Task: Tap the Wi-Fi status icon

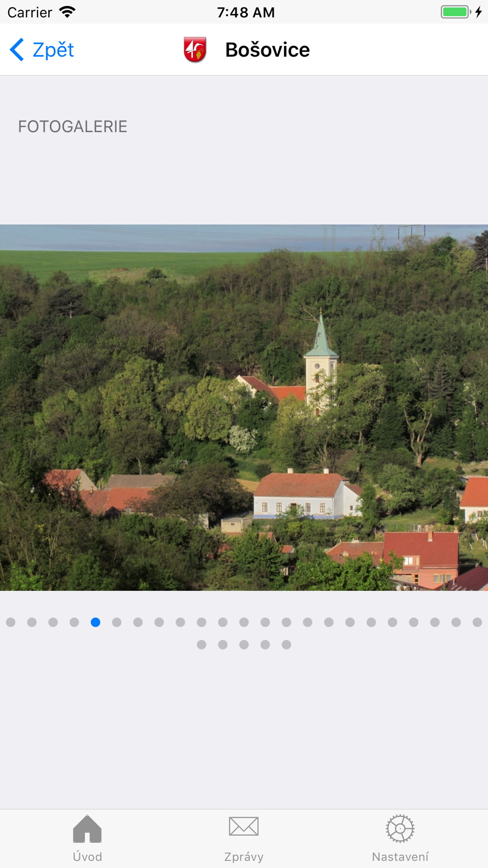Action: tap(67, 12)
